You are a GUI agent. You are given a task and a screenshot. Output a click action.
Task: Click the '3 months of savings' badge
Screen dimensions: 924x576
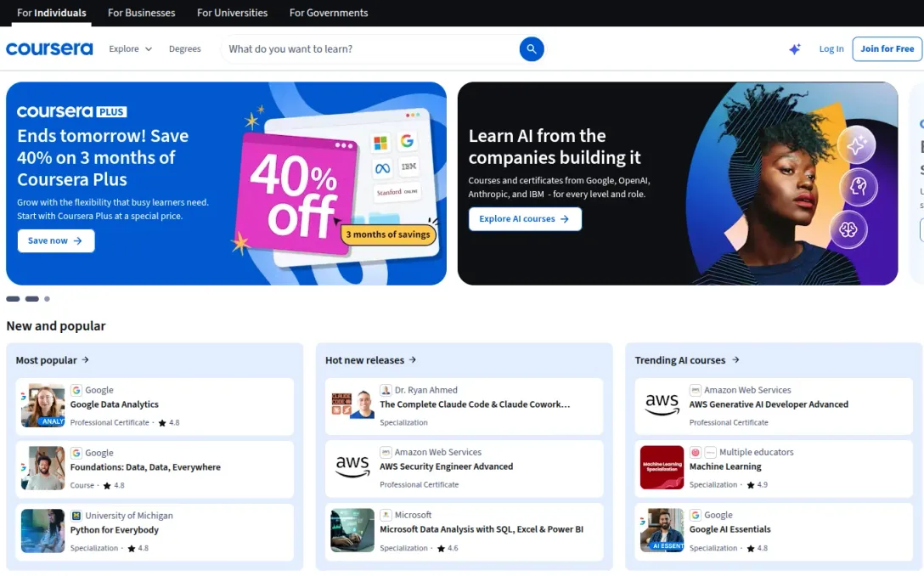click(x=388, y=234)
